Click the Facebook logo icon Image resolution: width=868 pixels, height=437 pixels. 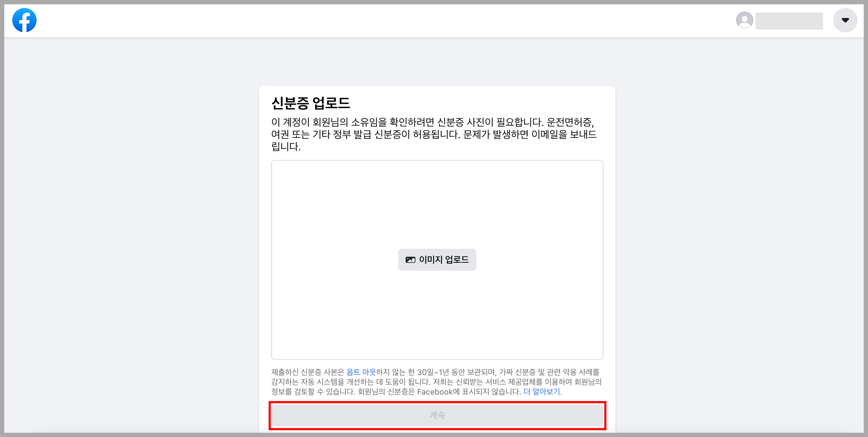pyautogui.click(x=24, y=20)
